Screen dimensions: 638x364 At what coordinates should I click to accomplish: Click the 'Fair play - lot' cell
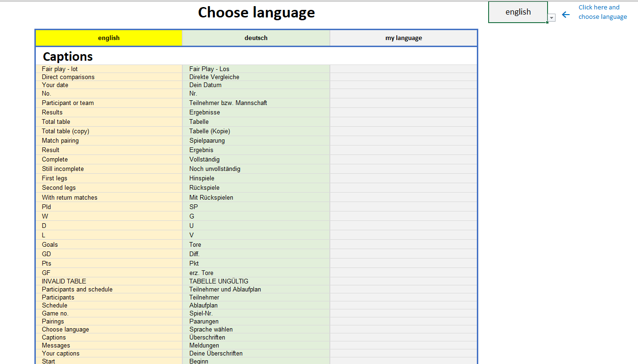[109, 69]
